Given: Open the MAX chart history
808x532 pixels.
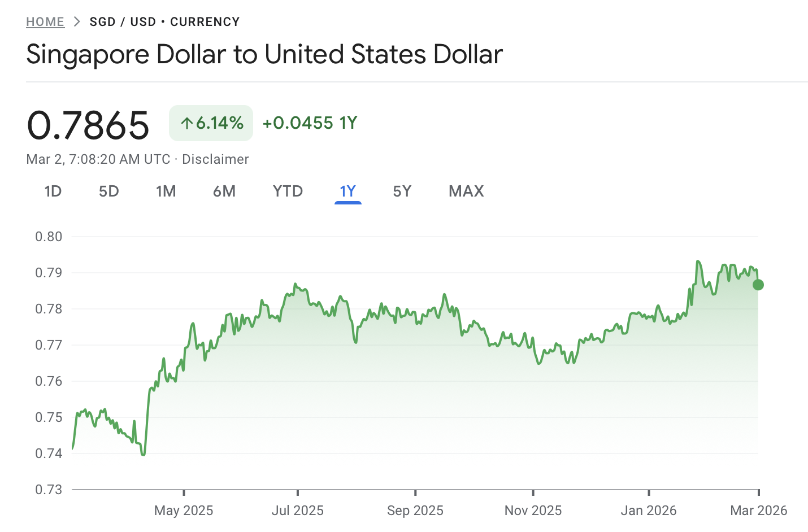Looking at the screenshot, I should point(466,191).
